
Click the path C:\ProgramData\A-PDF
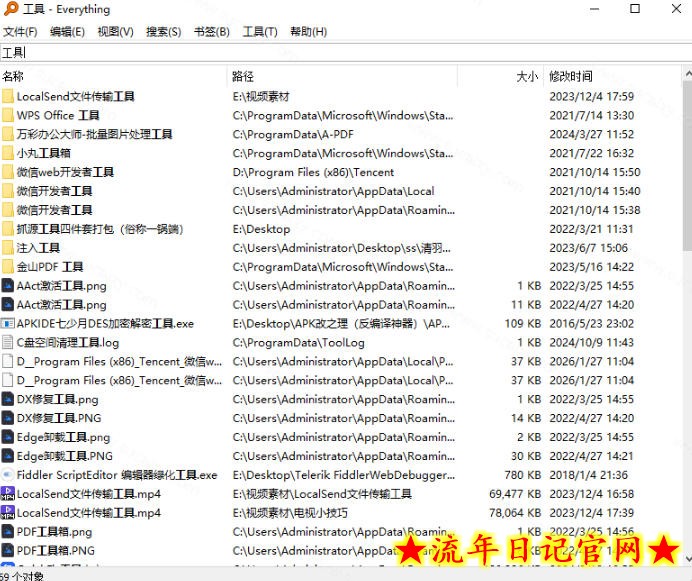(x=293, y=134)
